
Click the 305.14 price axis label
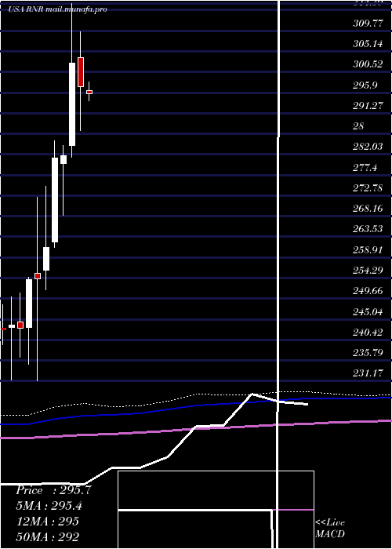point(368,44)
